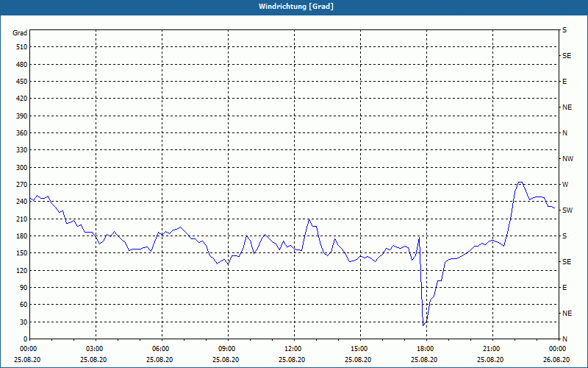The height and width of the screenshot is (368, 588).
Task: Click the 390 y-axis value
Action: [22, 116]
